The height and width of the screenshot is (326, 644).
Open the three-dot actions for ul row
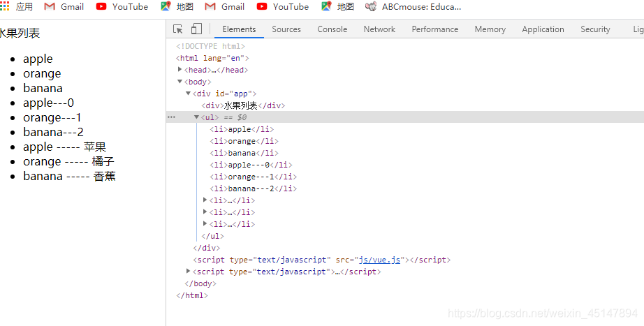[171, 117]
